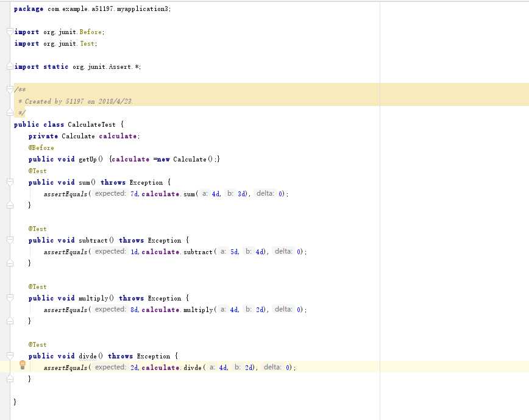
Task: Click the purple 'calculate' field name declaration
Action: click(x=118, y=136)
